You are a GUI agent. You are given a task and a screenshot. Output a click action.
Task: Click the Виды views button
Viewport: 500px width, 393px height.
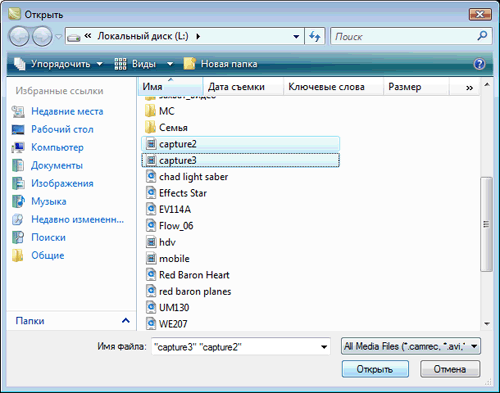point(135,64)
